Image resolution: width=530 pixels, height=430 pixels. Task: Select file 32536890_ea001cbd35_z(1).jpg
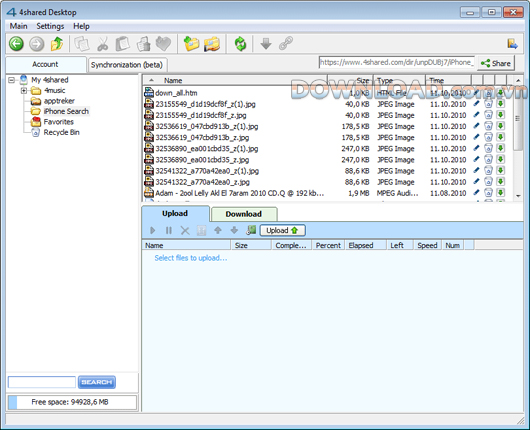(x=207, y=148)
